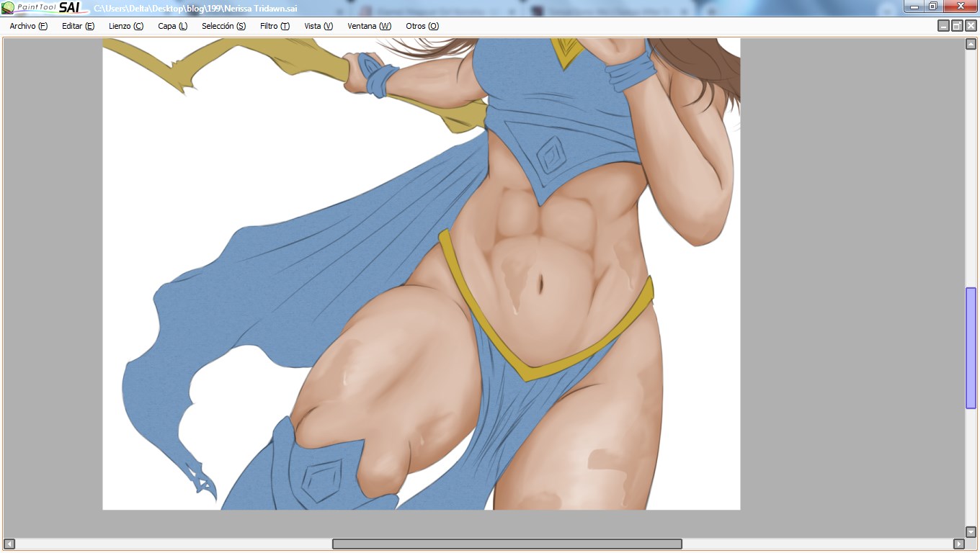Open the Ventana menu
The image size is (980, 553).
tap(369, 26)
